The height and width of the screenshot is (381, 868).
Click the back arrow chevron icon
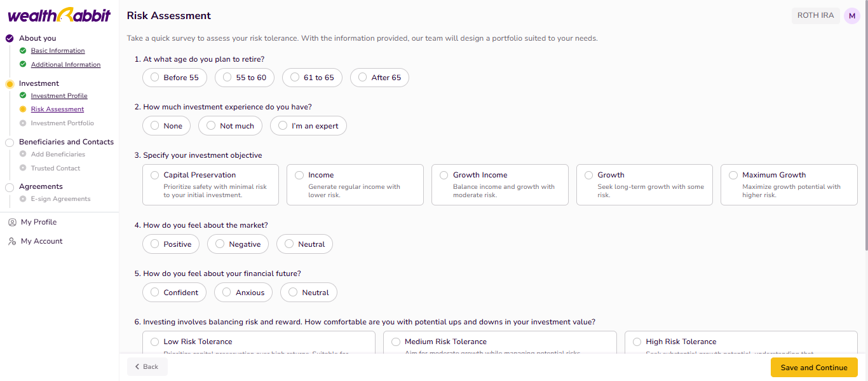click(x=137, y=367)
